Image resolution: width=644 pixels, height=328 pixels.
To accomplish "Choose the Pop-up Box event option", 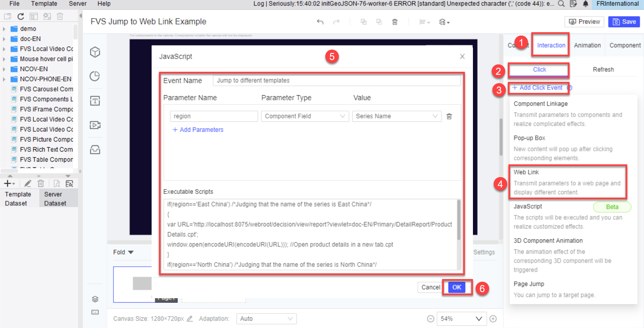I will point(567,148).
